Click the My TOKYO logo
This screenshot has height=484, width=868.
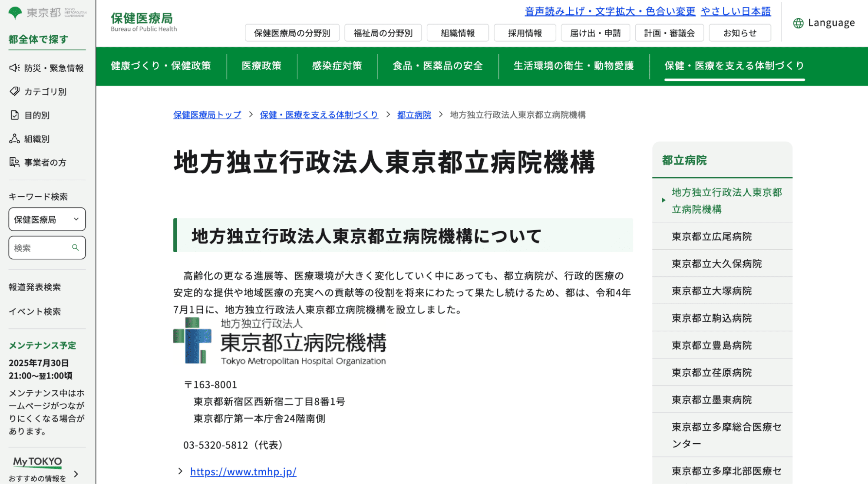(x=37, y=462)
